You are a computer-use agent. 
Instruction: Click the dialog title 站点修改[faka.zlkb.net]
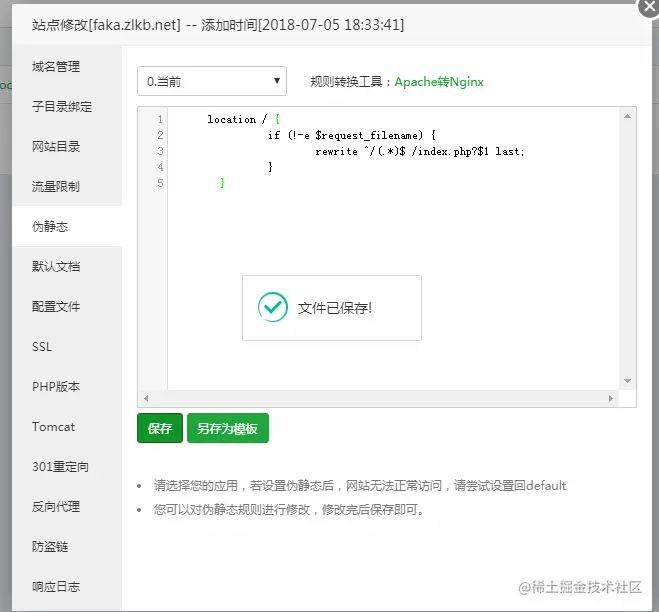106,25
